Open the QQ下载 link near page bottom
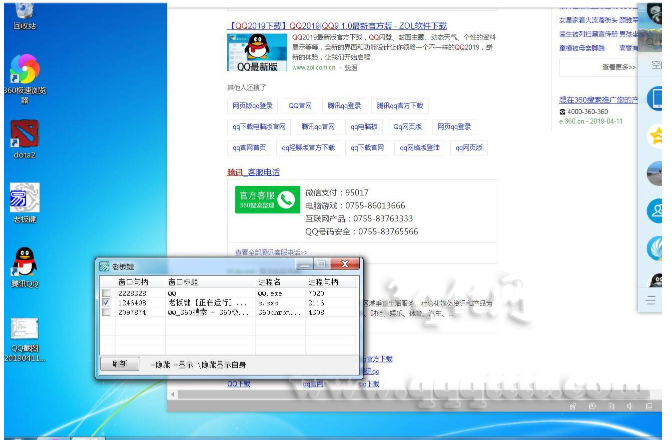The height and width of the screenshot is (440, 672). (x=239, y=384)
